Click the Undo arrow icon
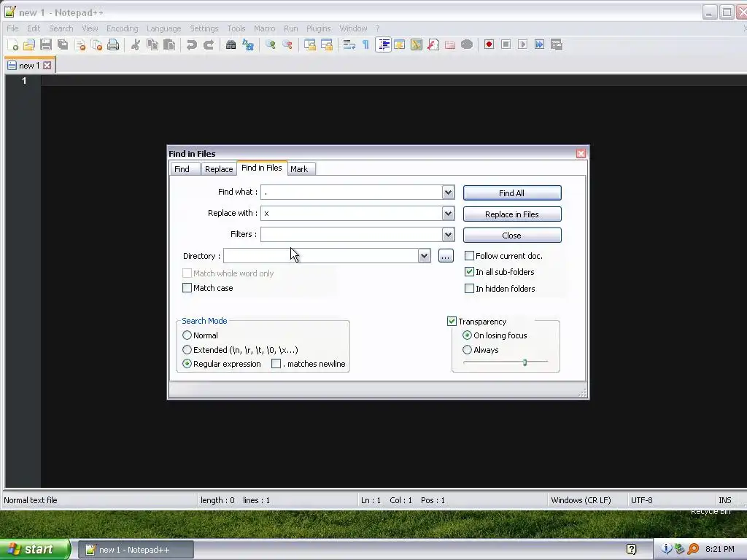The width and height of the screenshot is (747, 560). [x=192, y=44]
